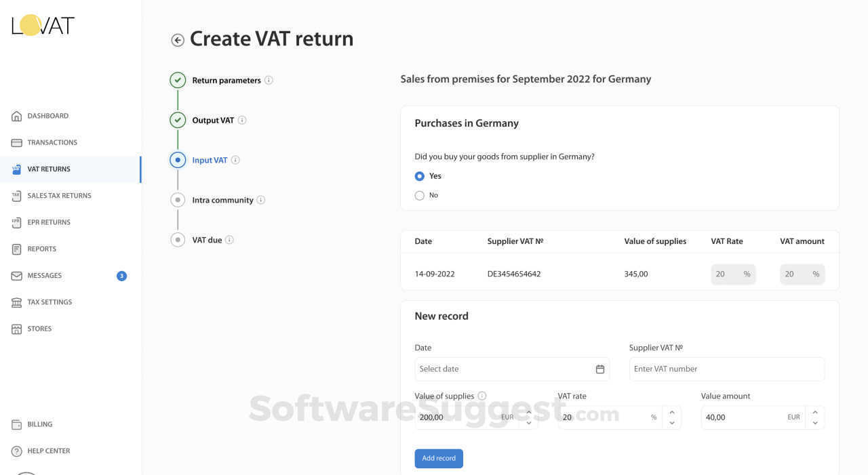Navigate to Sales Tax Returns
The width and height of the screenshot is (868, 475).
59,196
